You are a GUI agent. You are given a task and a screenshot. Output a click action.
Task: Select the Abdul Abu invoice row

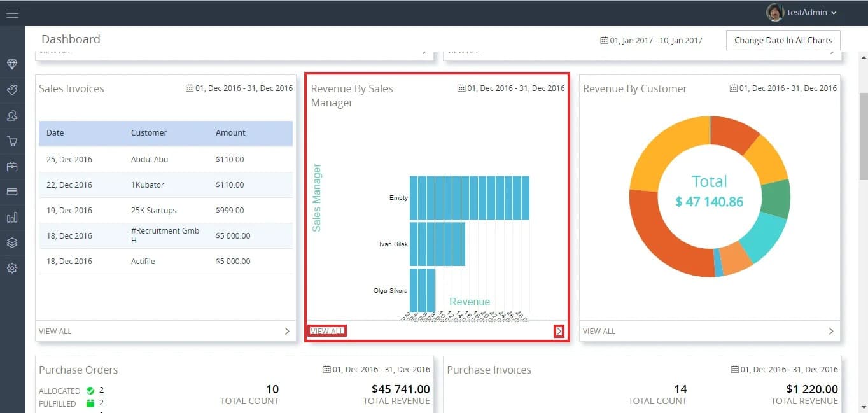165,160
